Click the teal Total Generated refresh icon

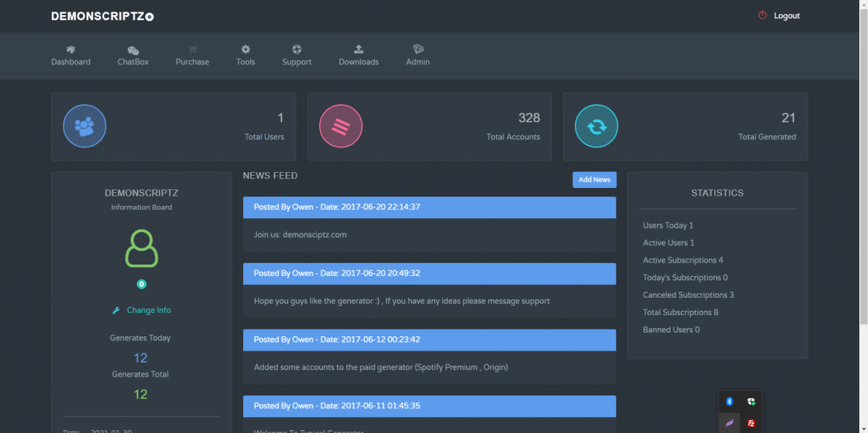(596, 127)
